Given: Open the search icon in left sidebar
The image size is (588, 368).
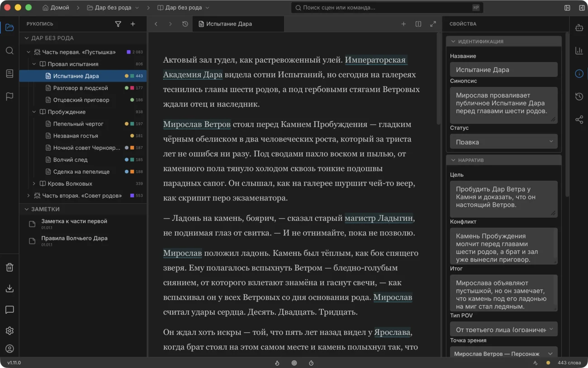Looking at the screenshot, I should pyautogui.click(x=9, y=51).
